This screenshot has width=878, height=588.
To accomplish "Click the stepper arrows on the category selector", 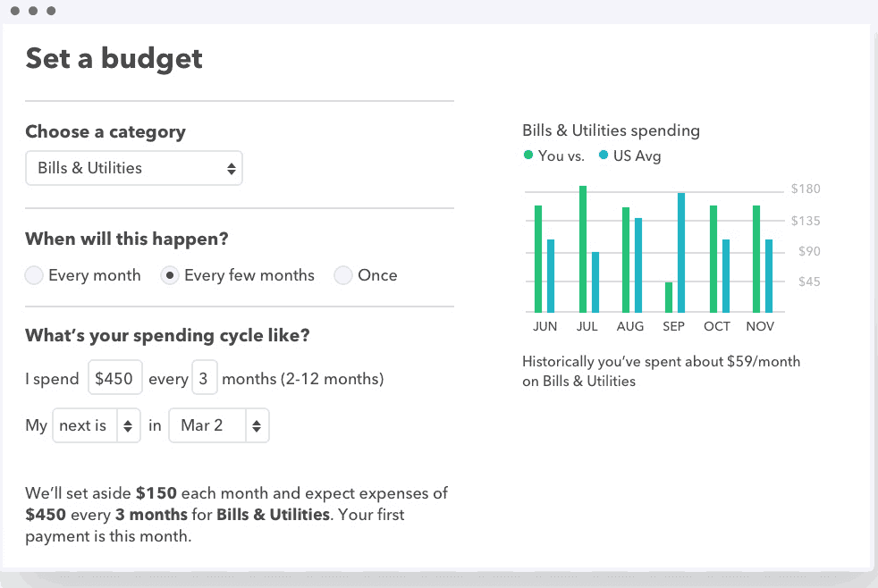I will (231, 168).
